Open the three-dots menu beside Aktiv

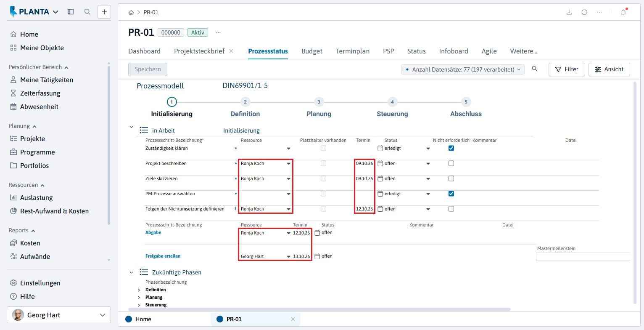218,32
